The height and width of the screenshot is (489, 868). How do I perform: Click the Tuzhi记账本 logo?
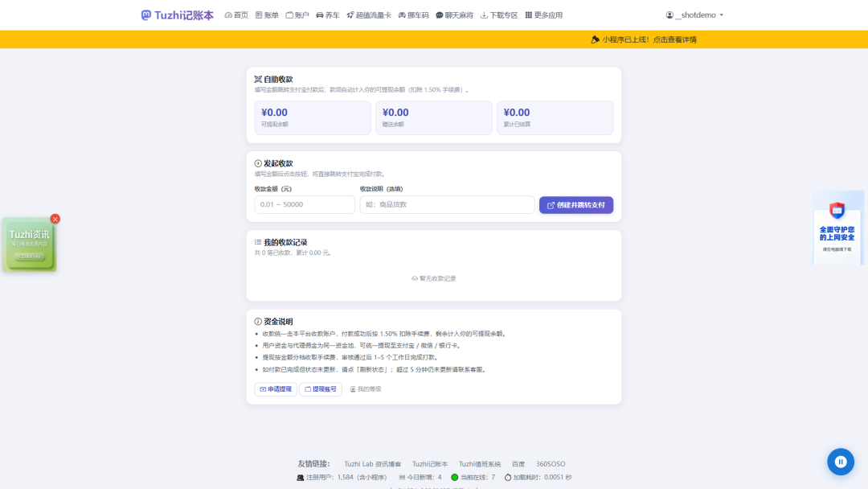point(177,15)
